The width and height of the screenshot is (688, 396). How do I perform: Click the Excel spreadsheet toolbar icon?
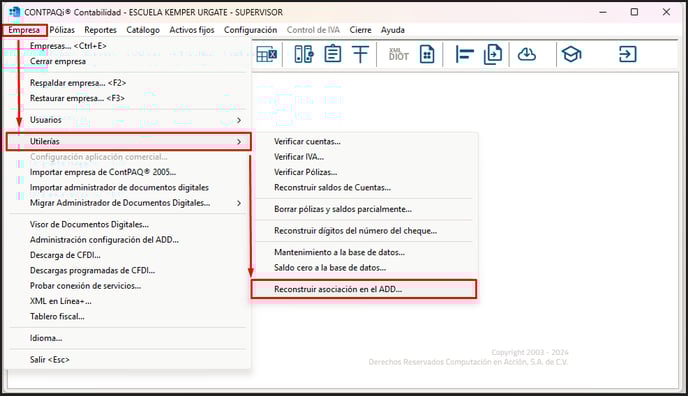tap(266, 54)
